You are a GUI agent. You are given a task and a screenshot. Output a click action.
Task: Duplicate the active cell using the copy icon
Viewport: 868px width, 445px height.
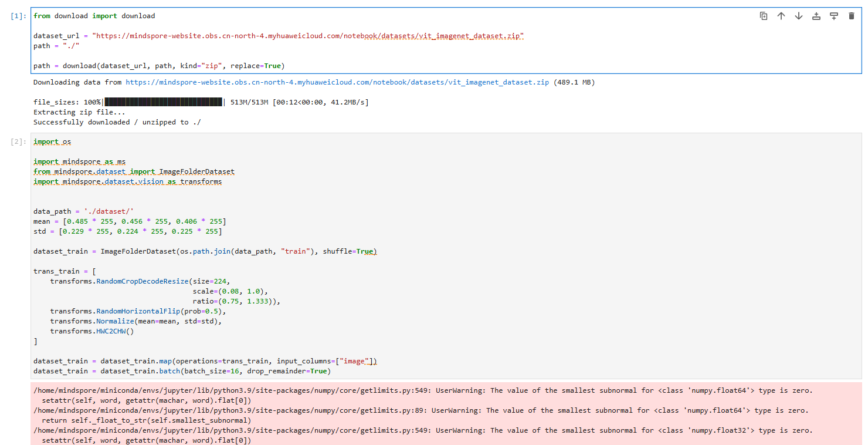(x=764, y=16)
